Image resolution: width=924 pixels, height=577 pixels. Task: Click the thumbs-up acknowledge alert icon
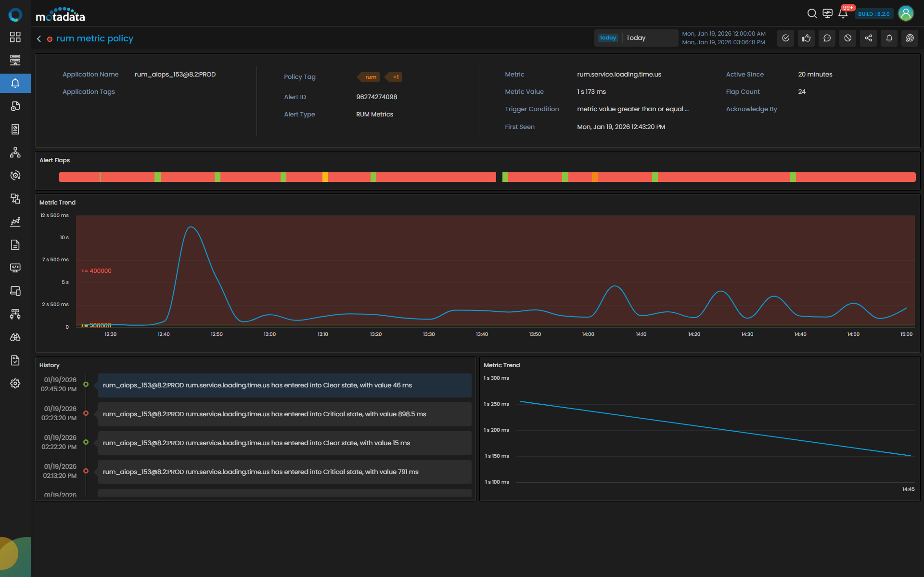coord(807,38)
